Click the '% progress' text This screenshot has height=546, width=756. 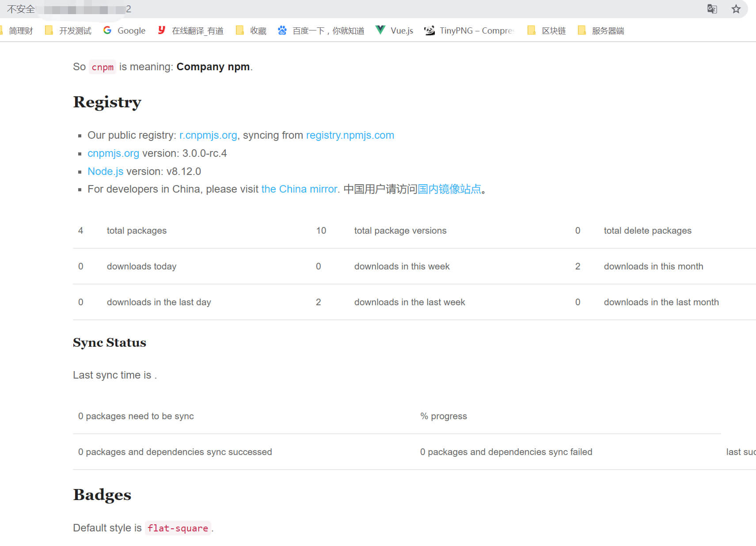tap(444, 416)
